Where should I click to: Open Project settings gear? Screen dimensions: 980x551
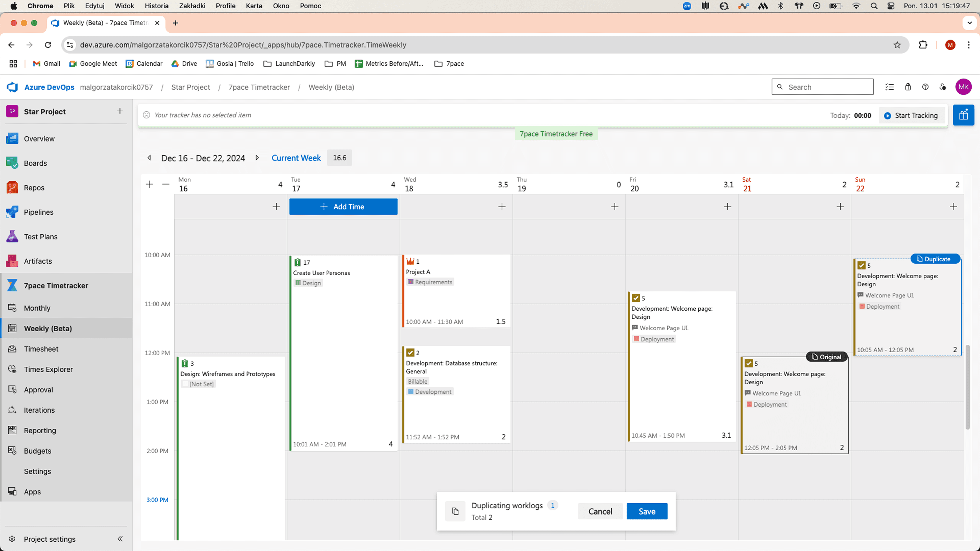tap(12, 539)
